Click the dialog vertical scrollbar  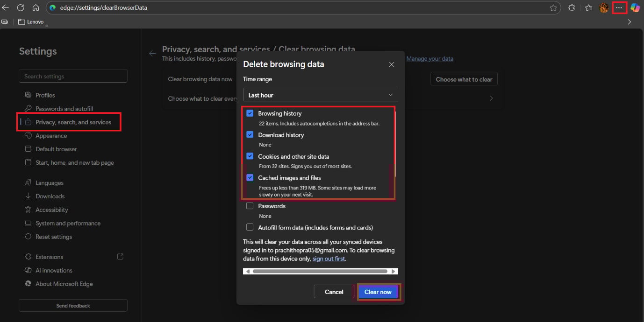click(395, 145)
